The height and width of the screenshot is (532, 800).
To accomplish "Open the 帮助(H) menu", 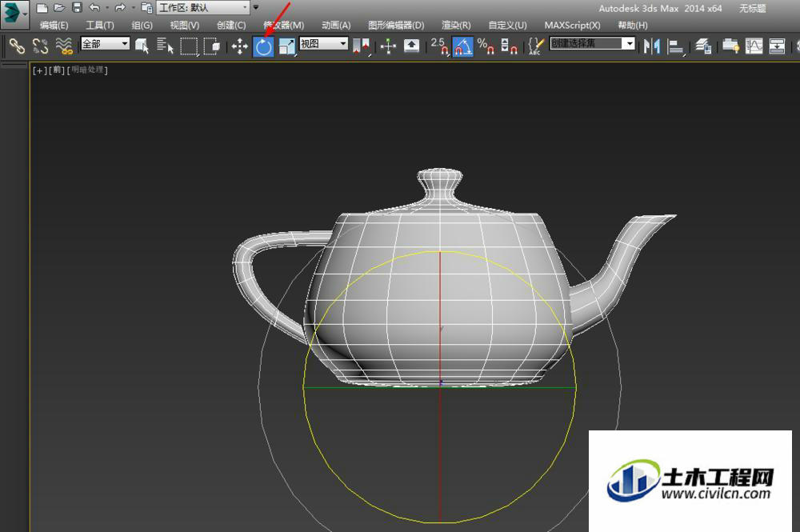I will click(633, 25).
